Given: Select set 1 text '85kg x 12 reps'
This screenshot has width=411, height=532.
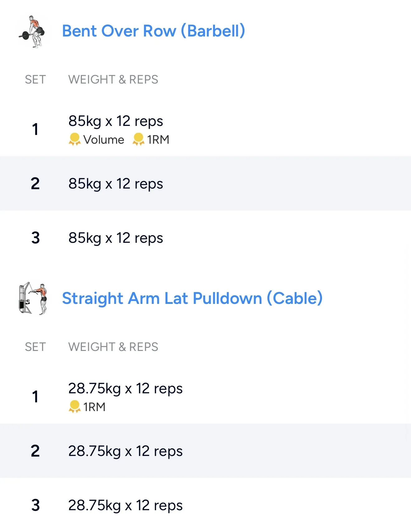Looking at the screenshot, I should pyautogui.click(x=116, y=121).
